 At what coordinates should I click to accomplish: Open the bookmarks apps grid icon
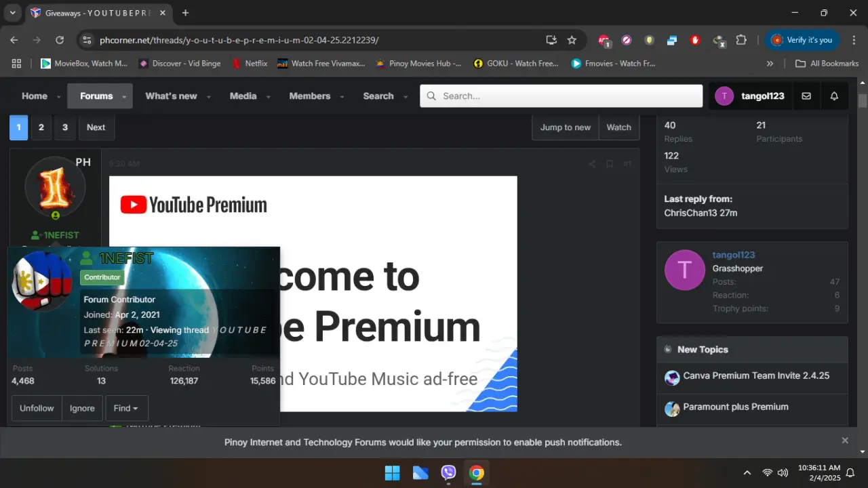click(16, 63)
